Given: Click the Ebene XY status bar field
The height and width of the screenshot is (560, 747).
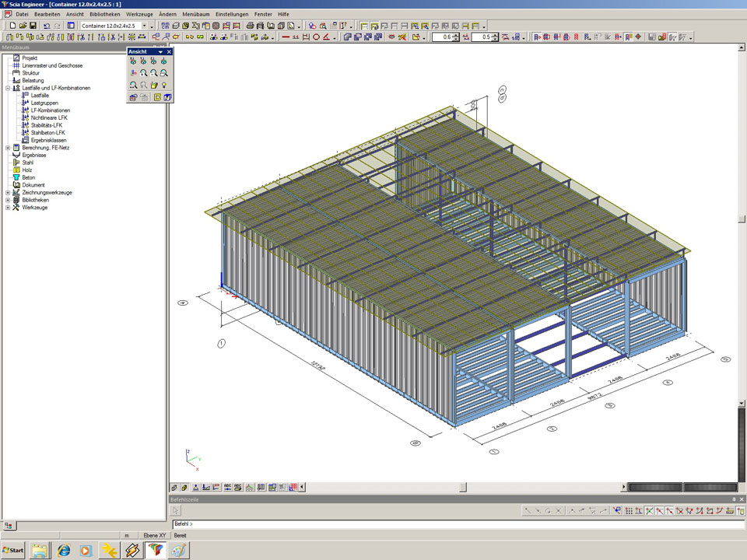Looking at the screenshot, I should tap(155, 535).
